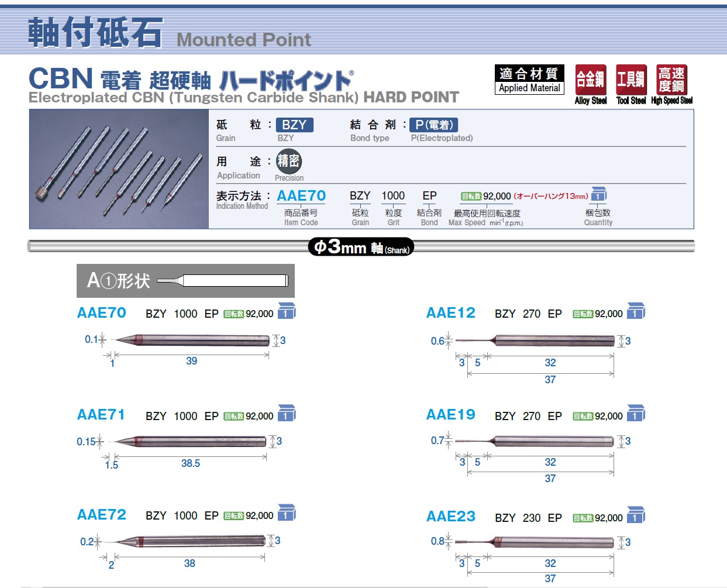This screenshot has height=588, width=727.
Task: Click the High Speed Steel icon
Action: [671, 80]
